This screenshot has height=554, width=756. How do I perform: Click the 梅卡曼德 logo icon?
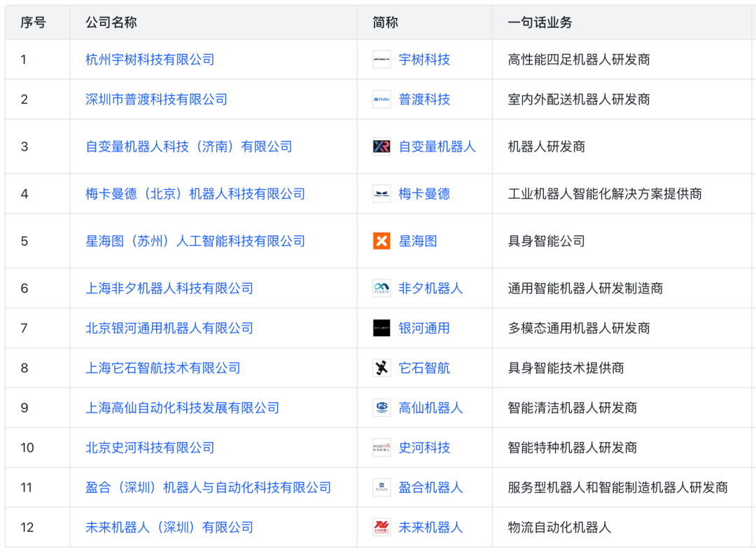[381, 194]
